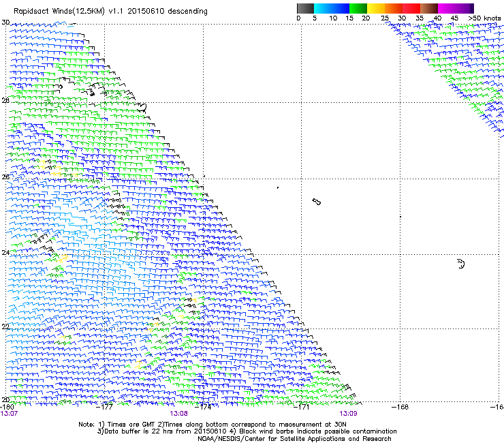Screen dimensions: 504x443
Task: Click the latitude '30' label on left axis
Action: 5,22
